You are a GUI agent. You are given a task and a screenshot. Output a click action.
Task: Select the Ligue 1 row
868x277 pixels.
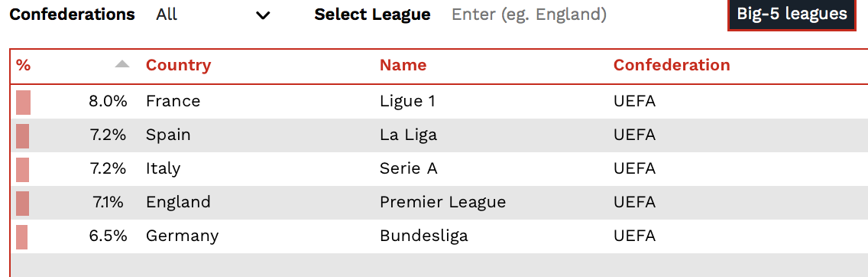(x=439, y=101)
